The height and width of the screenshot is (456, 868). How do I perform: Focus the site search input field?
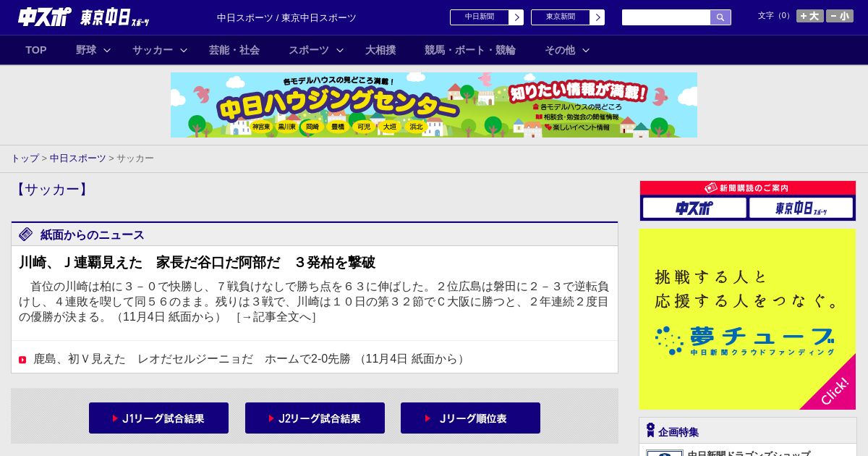point(666,17)
